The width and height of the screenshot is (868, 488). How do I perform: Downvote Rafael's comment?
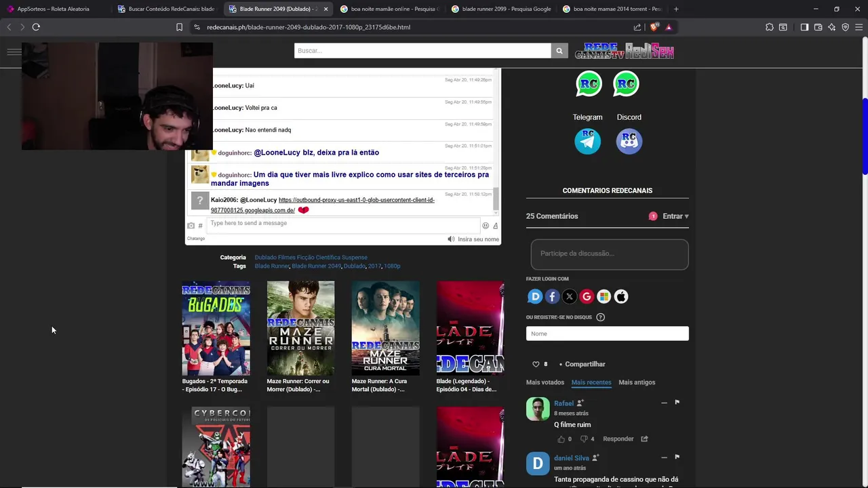coord(584,439)
